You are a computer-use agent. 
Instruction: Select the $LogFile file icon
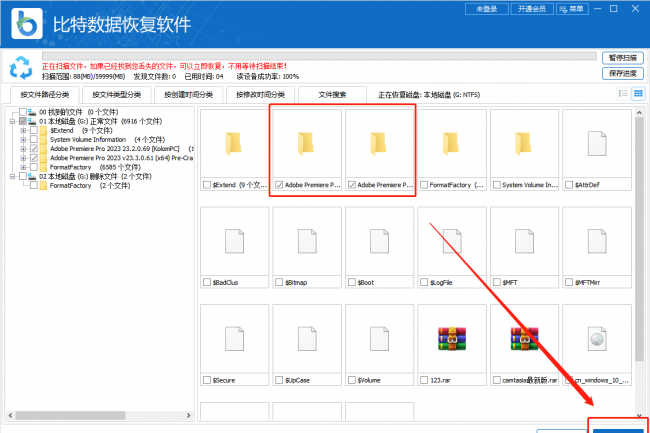coord(452,241)
